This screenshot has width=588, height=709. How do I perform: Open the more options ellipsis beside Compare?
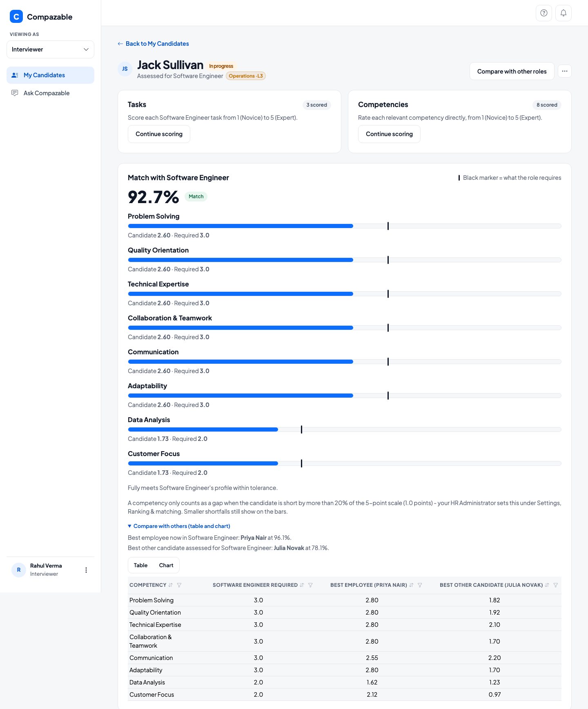(x=565, y=71)
